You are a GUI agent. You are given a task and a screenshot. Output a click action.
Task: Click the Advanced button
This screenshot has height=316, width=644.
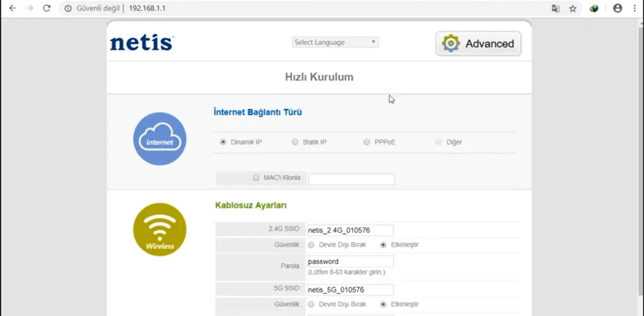[478, 43]
